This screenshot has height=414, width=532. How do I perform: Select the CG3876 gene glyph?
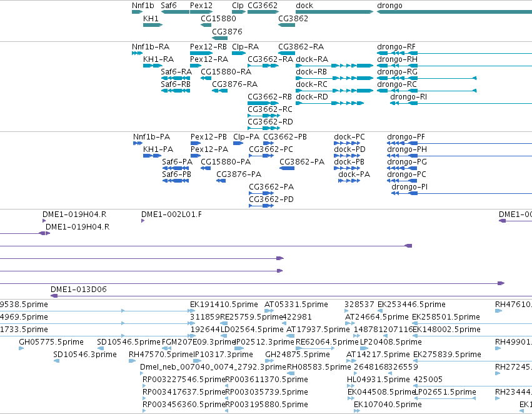tap(219, 38)
